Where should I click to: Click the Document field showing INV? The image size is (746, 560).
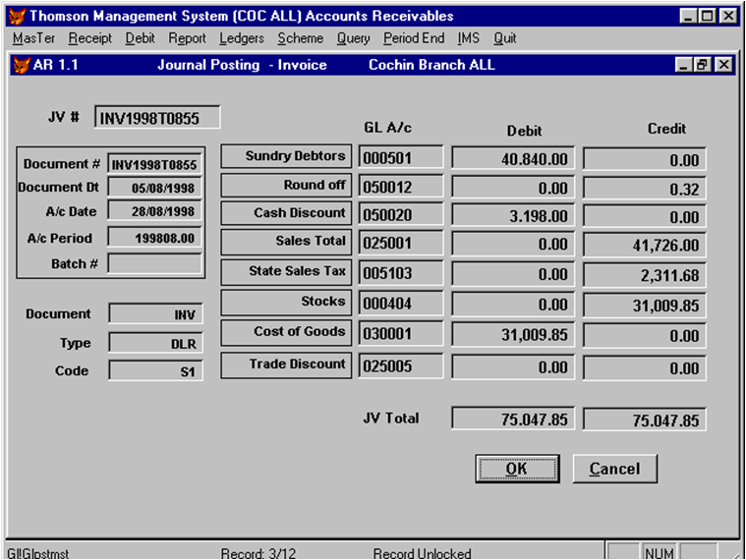click(155, 313)
